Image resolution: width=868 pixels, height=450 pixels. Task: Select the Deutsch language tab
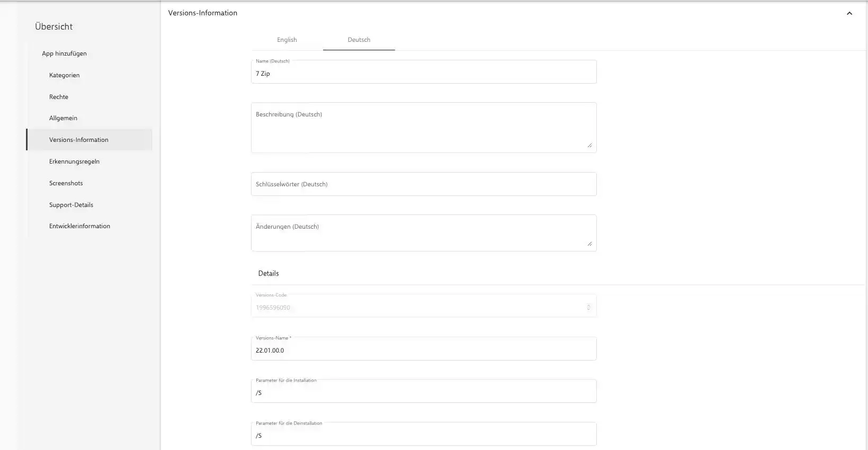(359, 40)
